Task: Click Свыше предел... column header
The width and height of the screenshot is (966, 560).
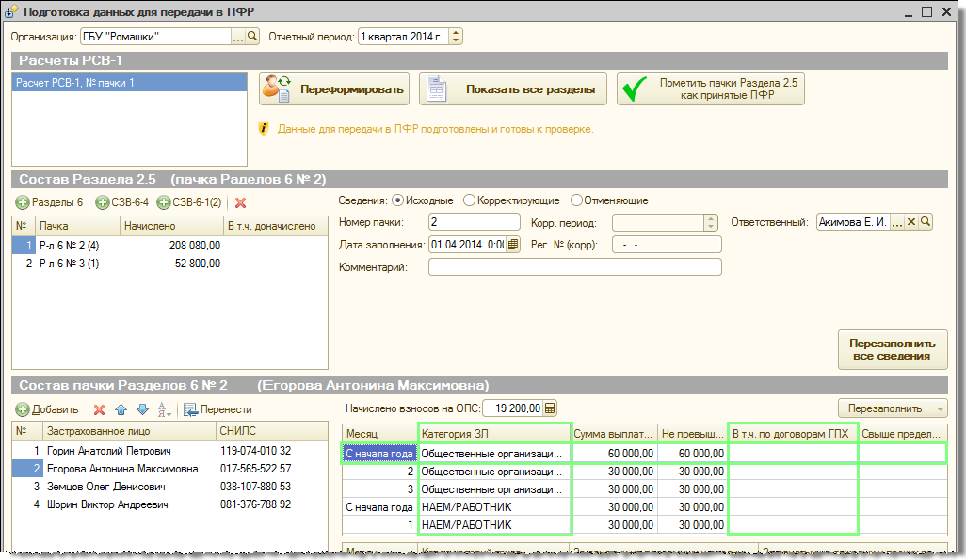Action: (903, 434)
